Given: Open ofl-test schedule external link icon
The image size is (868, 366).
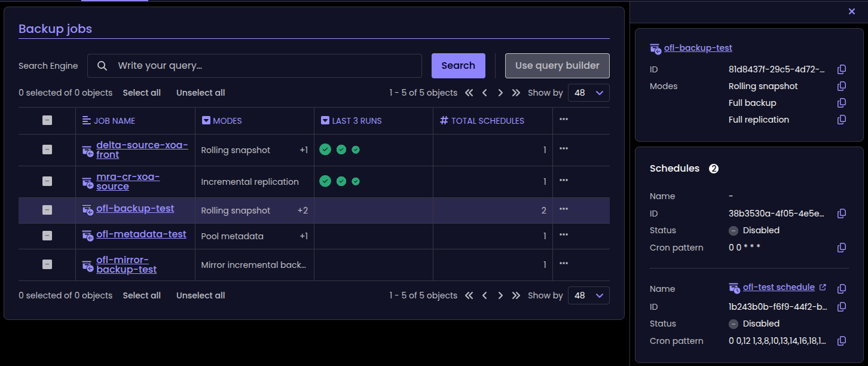Looking at the screenshot, I should [x=823, y=288].
